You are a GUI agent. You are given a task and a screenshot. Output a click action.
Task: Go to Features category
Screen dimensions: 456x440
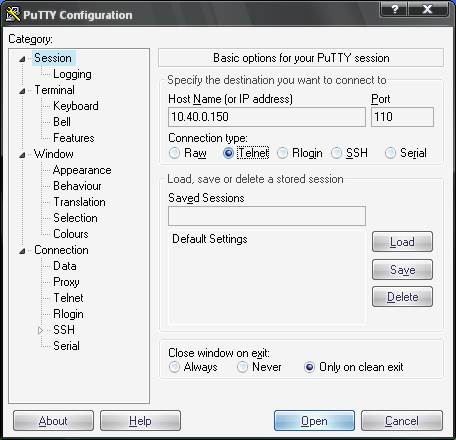coord(74,138)
